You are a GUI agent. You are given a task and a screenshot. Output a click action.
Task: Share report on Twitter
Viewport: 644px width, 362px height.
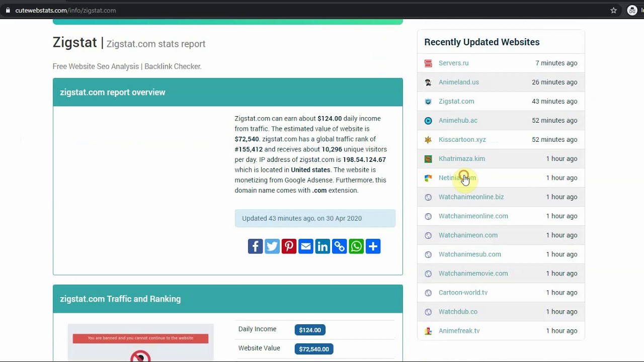tap(272, 246)
